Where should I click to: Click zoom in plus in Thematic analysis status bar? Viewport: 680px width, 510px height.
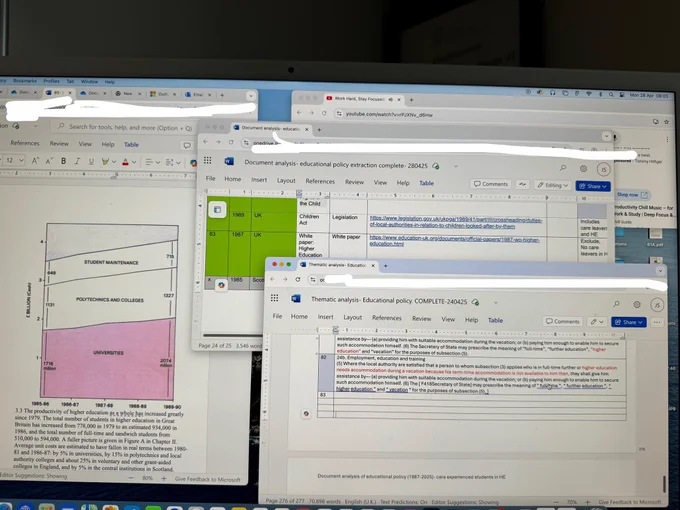click(x=587, y=502)
